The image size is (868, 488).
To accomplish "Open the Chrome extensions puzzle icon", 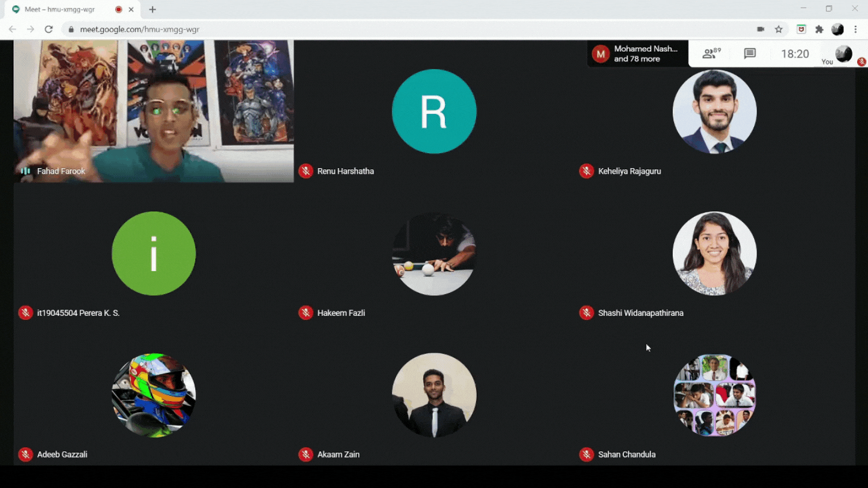I will [819, 29].
